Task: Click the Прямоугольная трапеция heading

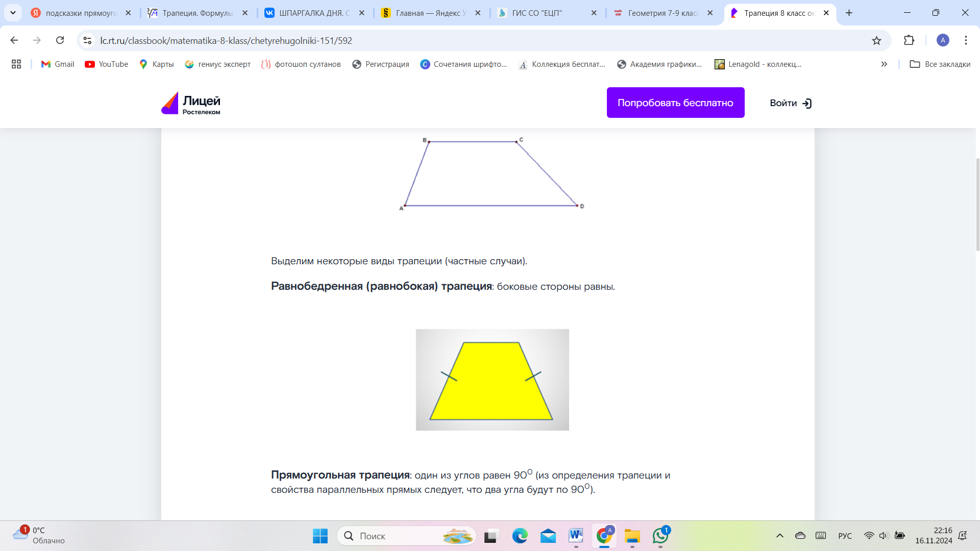Action: coord(340,475)
